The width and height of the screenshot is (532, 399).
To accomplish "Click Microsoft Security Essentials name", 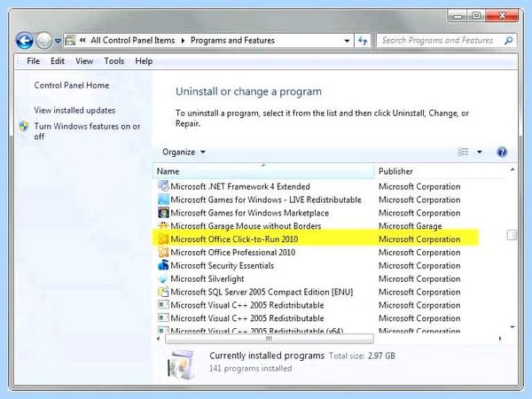I will tap(222, 266).
